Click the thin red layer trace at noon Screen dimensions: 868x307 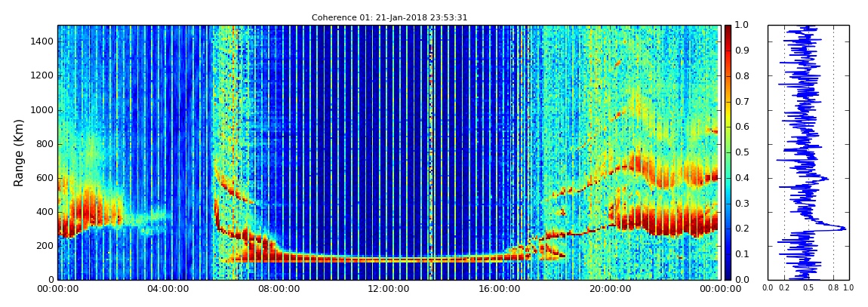387,258
